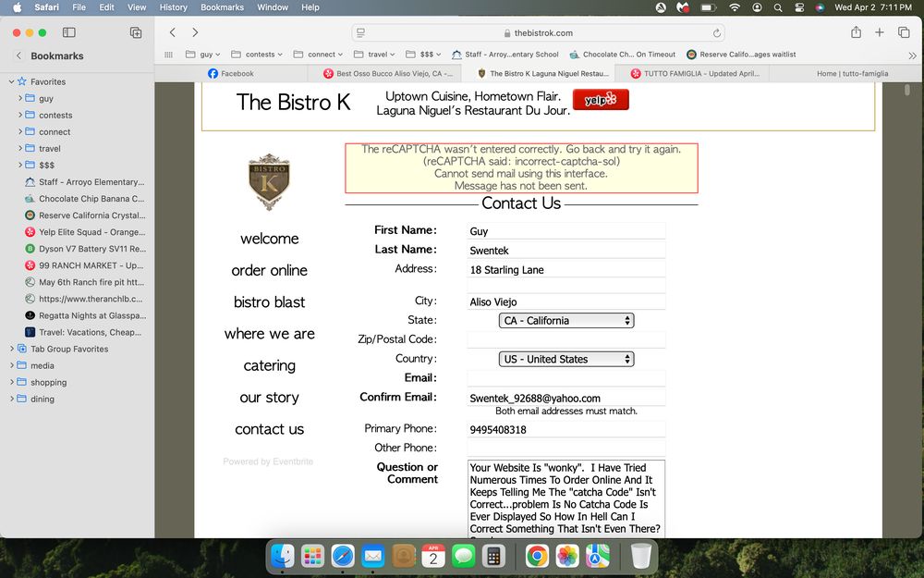This screenshot has width=924, height=578.
Task: Show tab overview icon
Action: pos(904,32)
